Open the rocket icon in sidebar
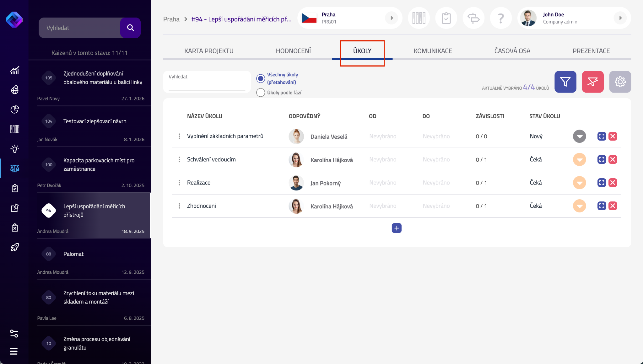This screenshot has height=364, width=643. click(14, 247)
